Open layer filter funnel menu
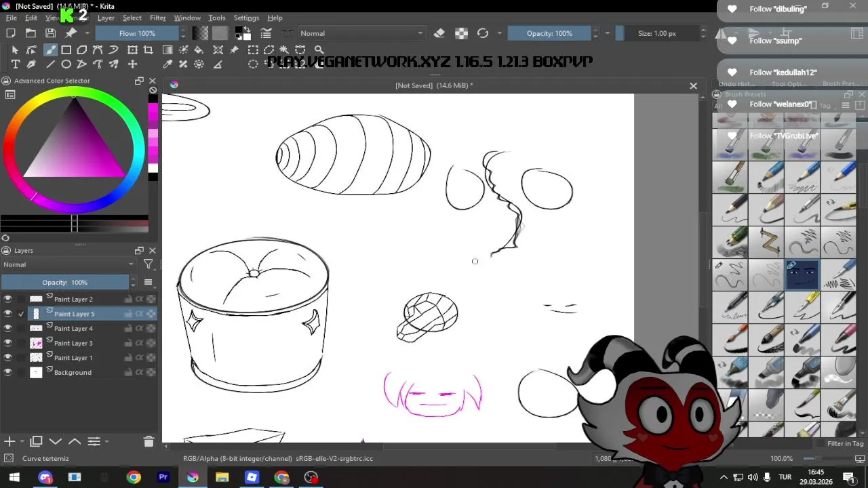 [148, 264]
